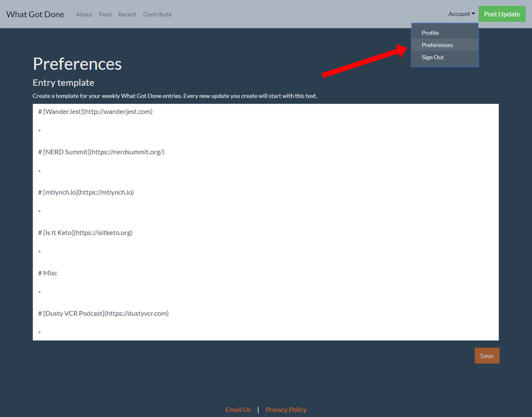Screen dimensions: 532x417
Task: Open the Email Us footer link
Action: point(238,409)
